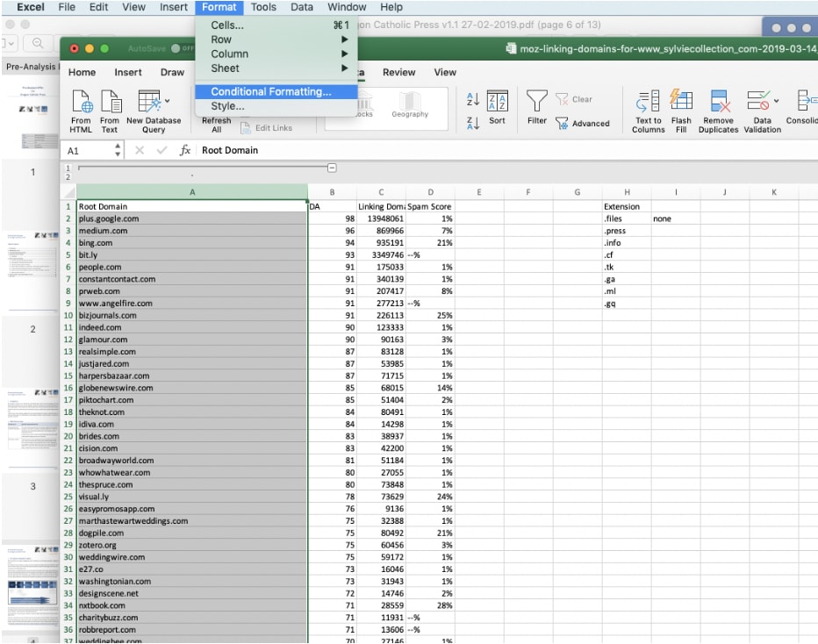Switch to the Insert ribbon tab

128,73
